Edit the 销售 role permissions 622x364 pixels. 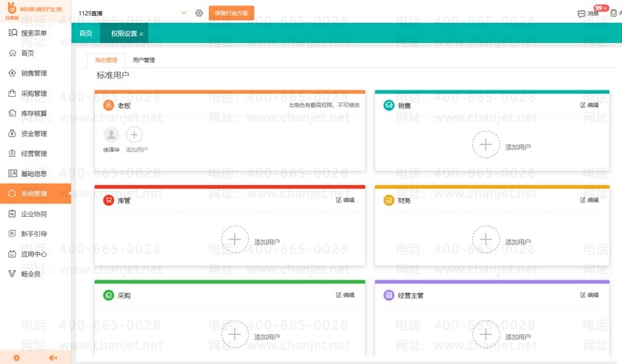tap(590, 105)
